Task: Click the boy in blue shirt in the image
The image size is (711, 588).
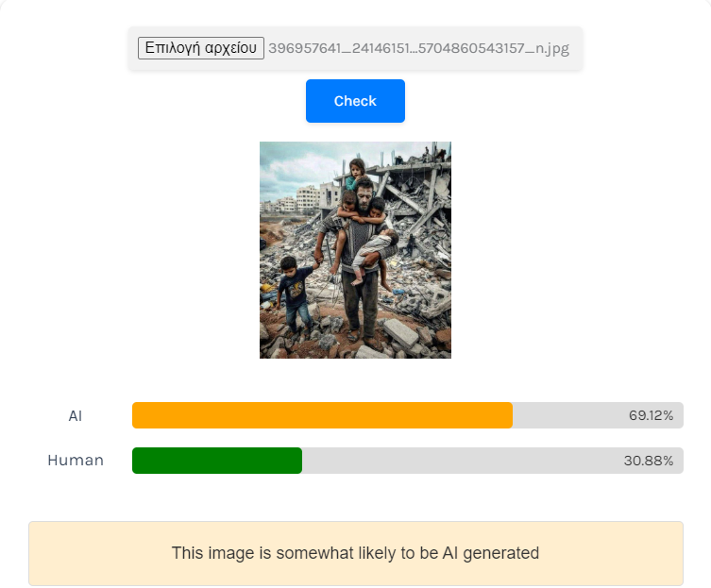Action: pos(296,294)
